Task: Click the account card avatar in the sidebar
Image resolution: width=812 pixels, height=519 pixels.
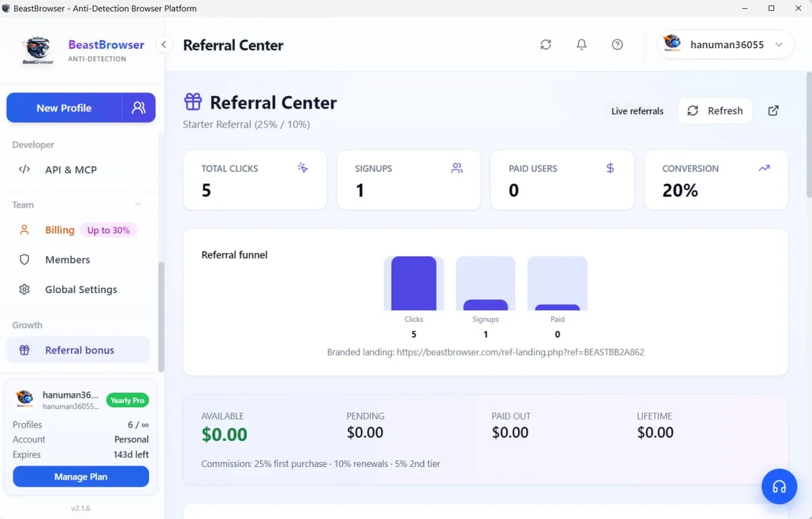Action: [24, 399]
